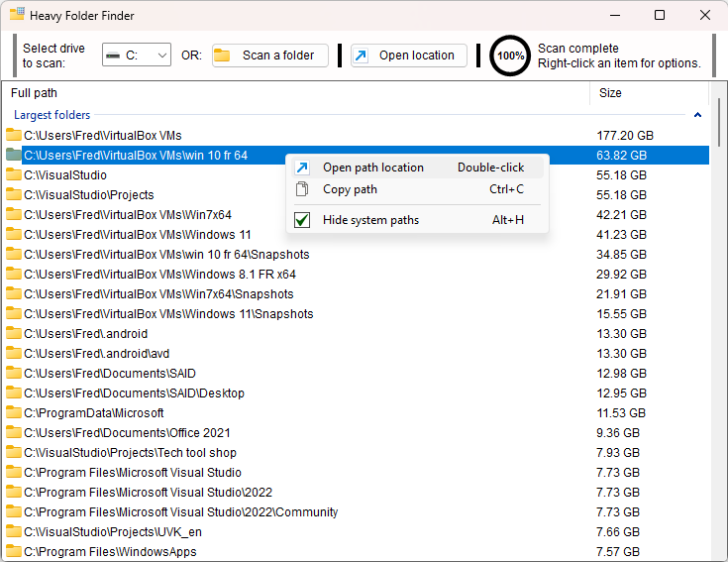Select C:\Program Files\Microsoft Visual Studio\2022 path
The height and width of the screenshot is (562, 728).
click(149, 492)
